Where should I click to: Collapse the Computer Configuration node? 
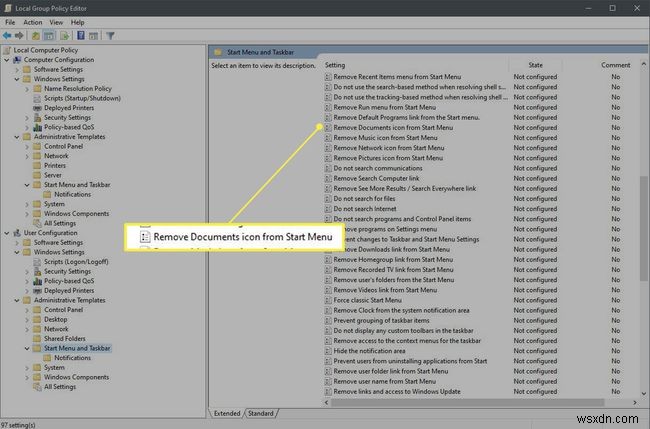click(x=7, y=60)
